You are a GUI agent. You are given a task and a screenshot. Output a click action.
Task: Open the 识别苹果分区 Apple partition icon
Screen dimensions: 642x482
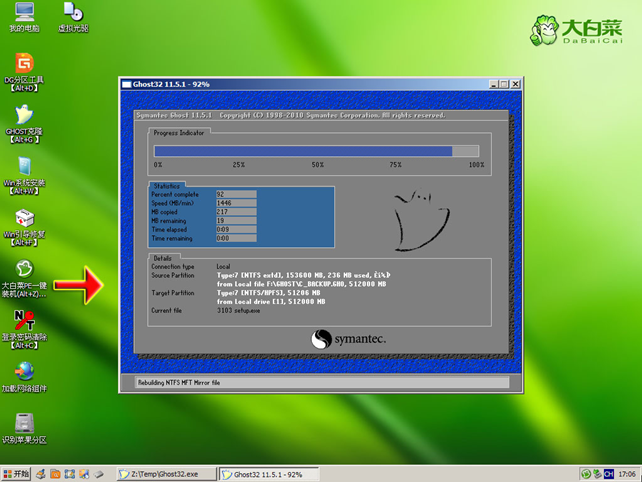tap(23, 424)
